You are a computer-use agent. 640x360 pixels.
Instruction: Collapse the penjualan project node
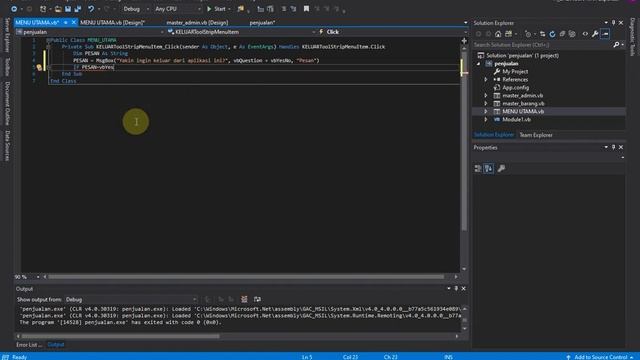point(478,64)
